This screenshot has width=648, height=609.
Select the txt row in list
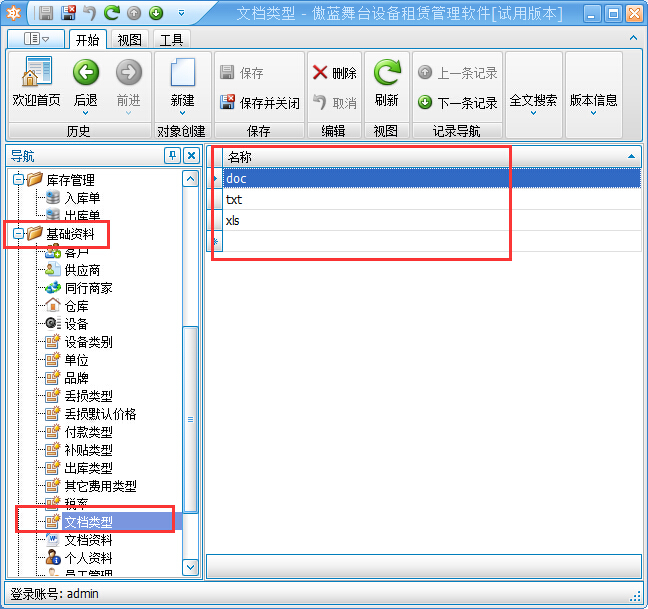pos(235,199)
